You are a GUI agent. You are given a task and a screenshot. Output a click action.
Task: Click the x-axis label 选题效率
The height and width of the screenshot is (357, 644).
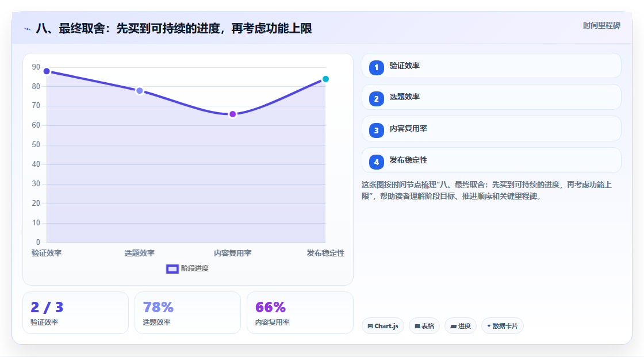[x=140, y=253]
